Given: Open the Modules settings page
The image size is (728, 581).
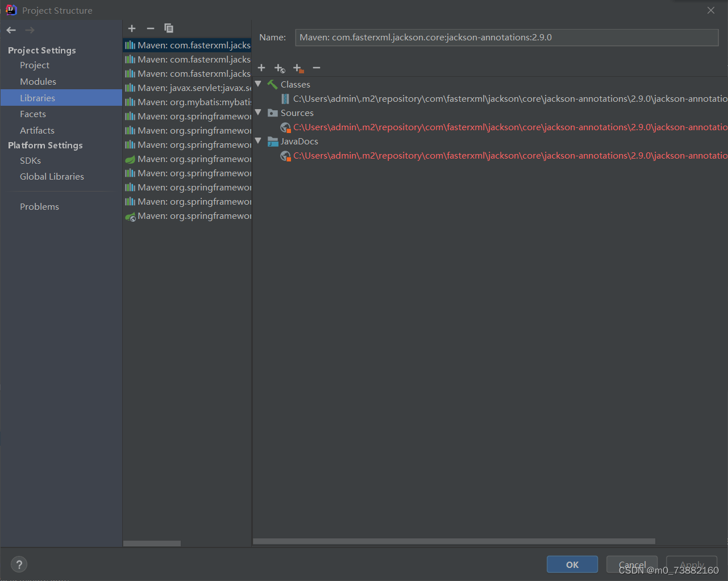Looking at the screenshot, I should point(38,82).
